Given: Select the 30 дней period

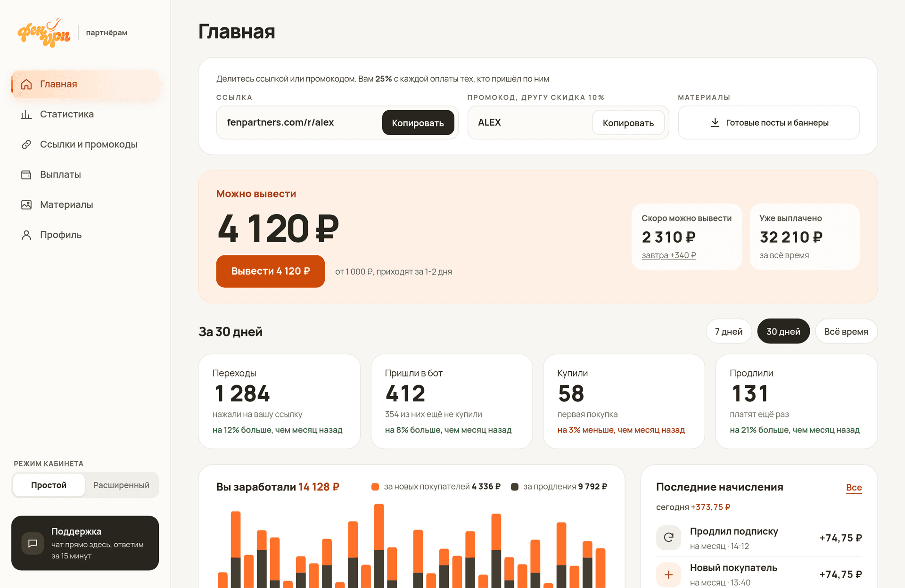Looking at the screenshot, I should (783, 332).
